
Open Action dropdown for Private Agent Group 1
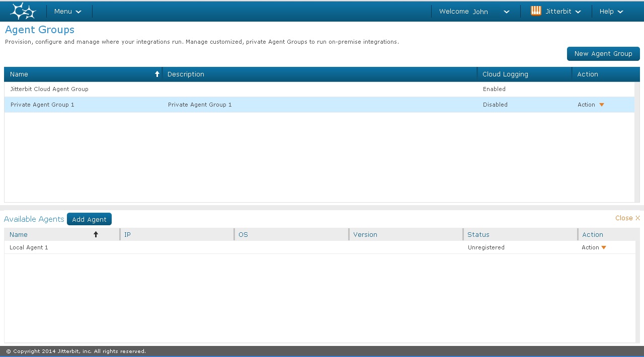coord(591,105)
